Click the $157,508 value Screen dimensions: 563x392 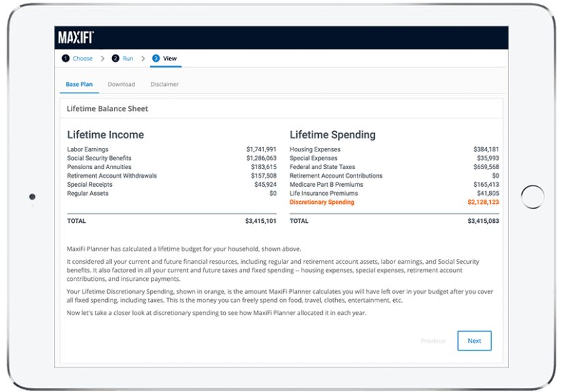(x=263, y=176)
